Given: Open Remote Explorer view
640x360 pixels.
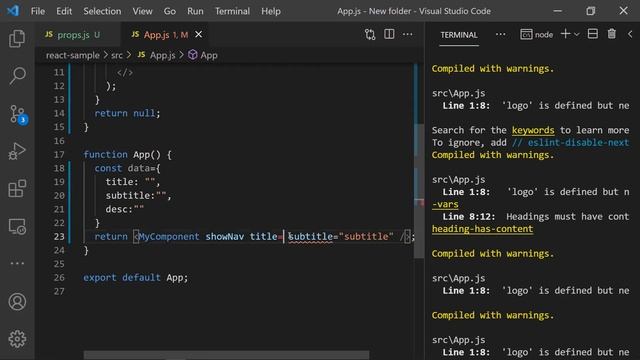Looking at the screenshot, I should tap(17, 226).
